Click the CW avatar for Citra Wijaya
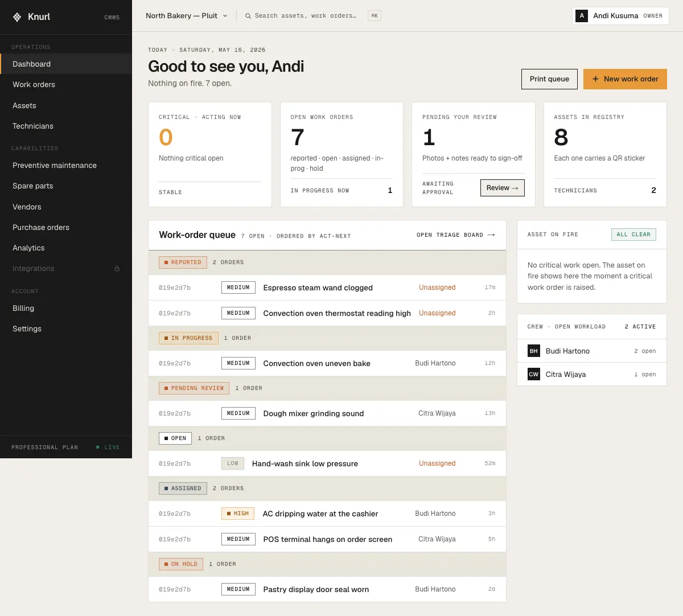 point(534,375)
